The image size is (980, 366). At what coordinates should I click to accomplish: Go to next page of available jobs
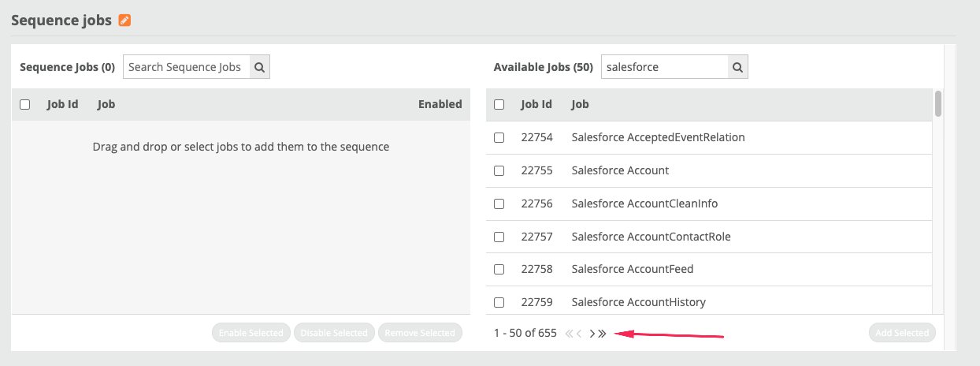click(592, 334)
